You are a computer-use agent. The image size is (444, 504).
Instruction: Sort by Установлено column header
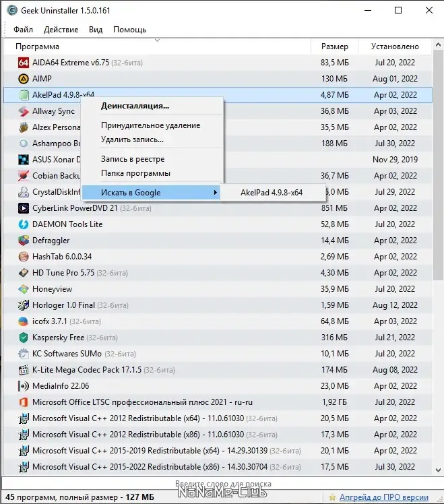pyautogui.click(x=395, y=46)
